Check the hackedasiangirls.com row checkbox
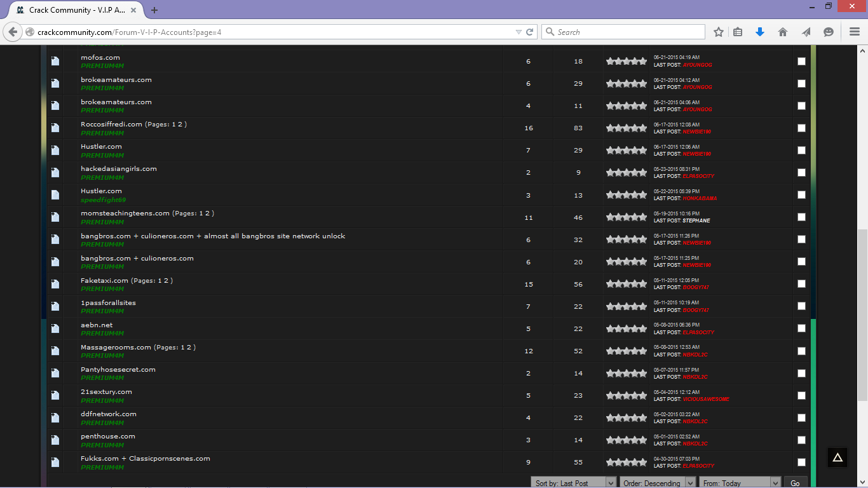Screen dimensions: 868x488 point(801,172)
